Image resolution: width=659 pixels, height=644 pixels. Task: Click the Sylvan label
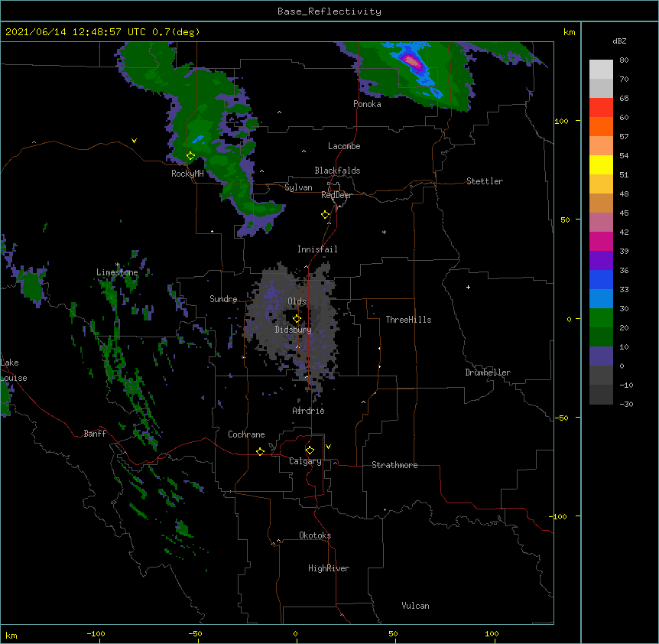[x=298, y=187]
